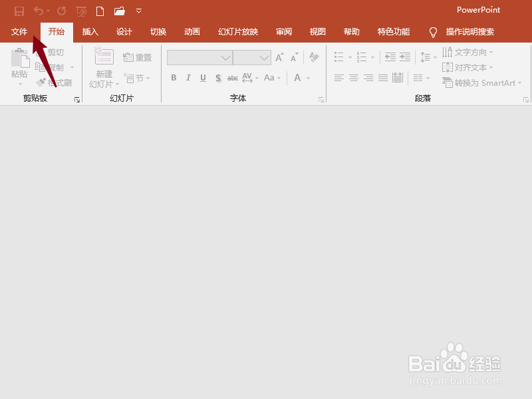Click the Open folder icon
This screenshot has height=399, width=532.
(x=120, y=11)
